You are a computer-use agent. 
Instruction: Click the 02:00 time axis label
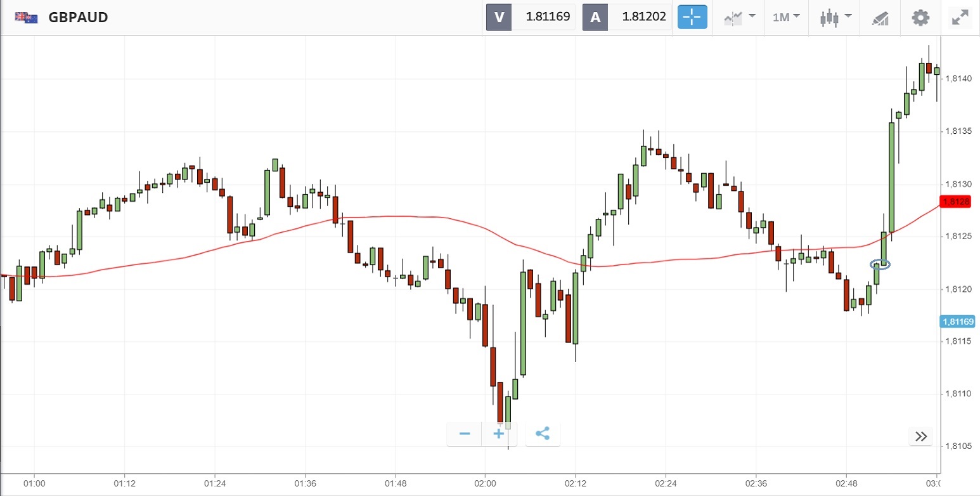click(x=485, y=483)
